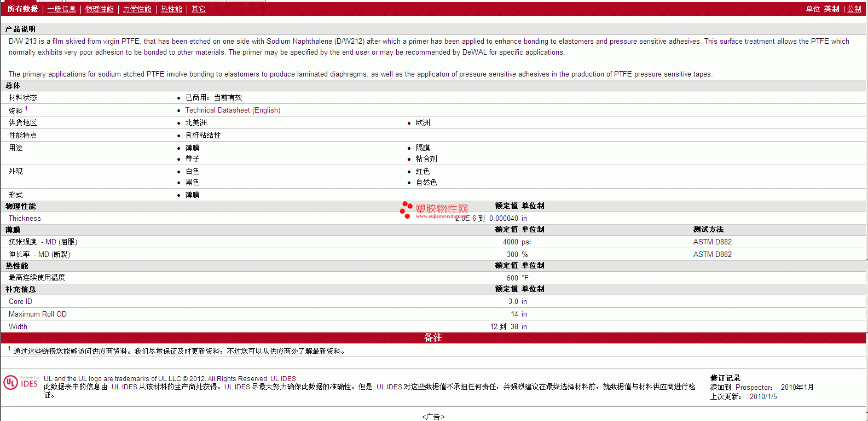Viewport: 868px width, 421px height.
Task: Click 最高连续使用温度 row label
Action: [x=37, y=277]
